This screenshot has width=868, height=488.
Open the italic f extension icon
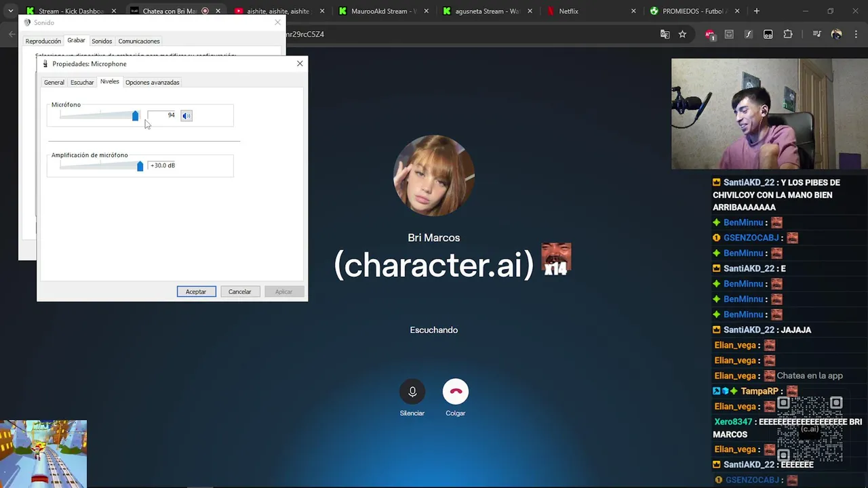point(749,34)
